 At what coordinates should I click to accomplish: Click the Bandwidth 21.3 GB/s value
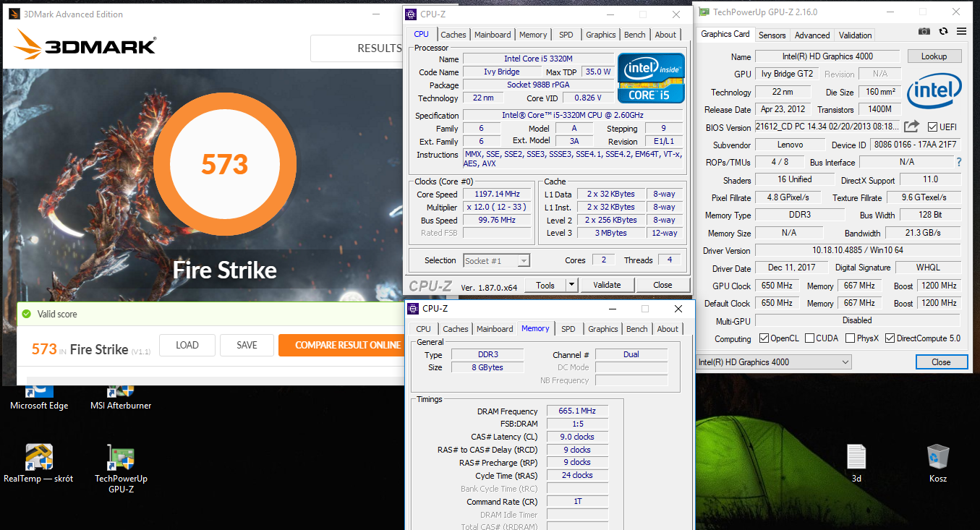tap(922, 233)
